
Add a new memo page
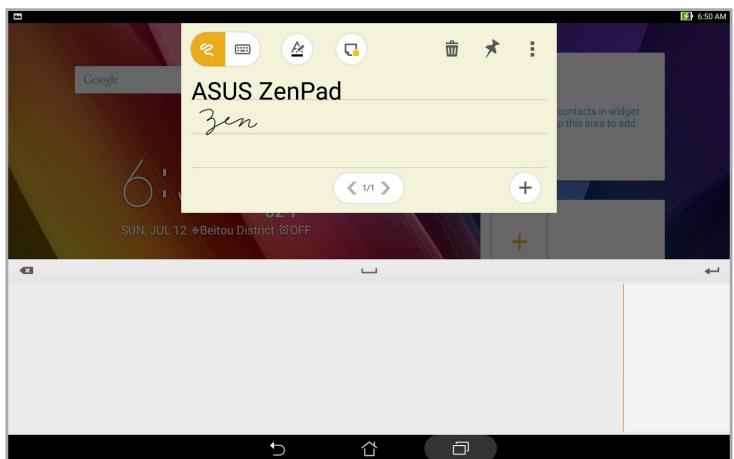pos(525,188)
